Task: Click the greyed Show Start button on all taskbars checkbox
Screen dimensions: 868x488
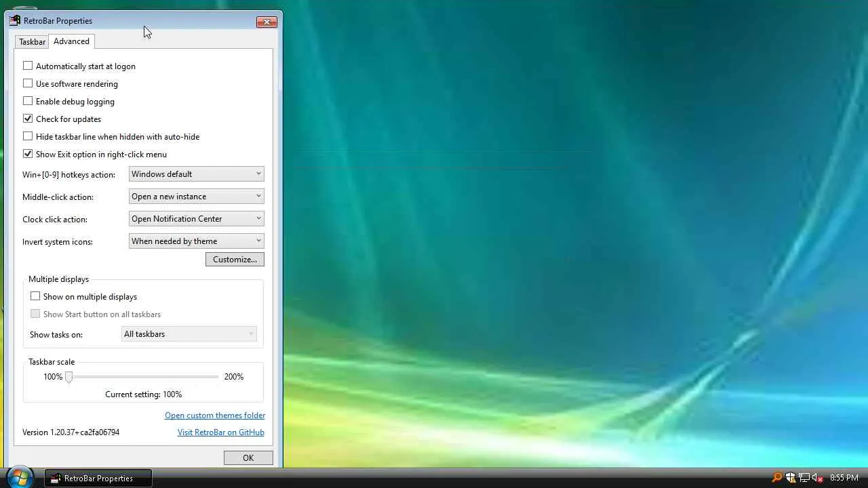Action: coord(35,314)
